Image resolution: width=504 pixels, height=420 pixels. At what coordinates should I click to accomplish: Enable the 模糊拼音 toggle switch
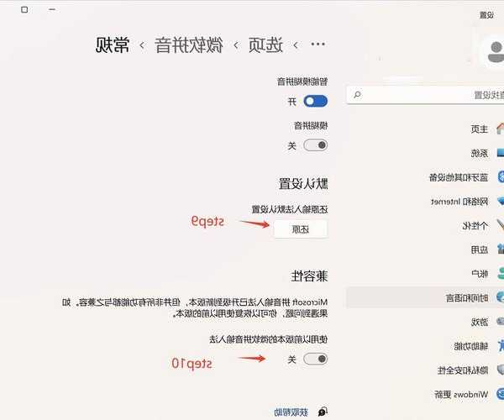point(315,144)
